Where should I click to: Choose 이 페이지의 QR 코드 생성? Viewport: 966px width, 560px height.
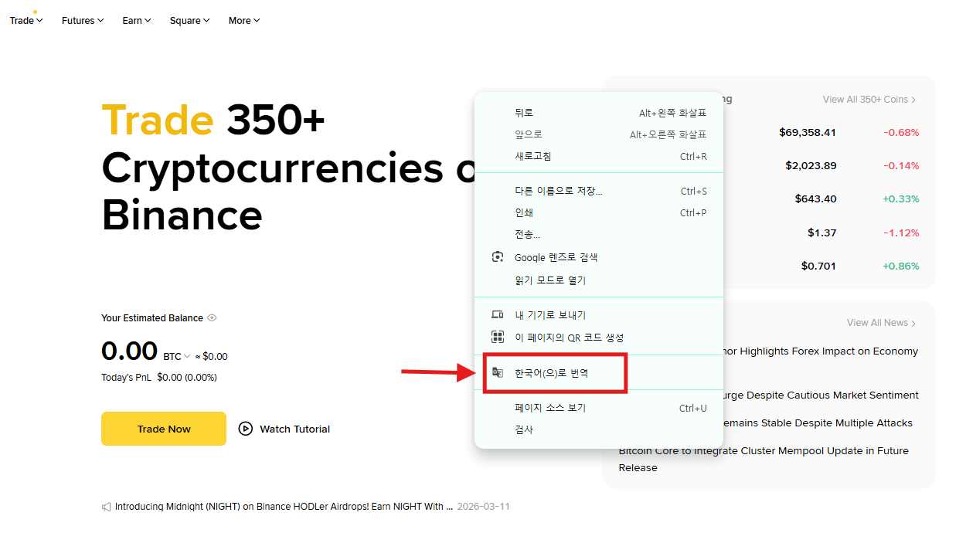tap(599, 338)
